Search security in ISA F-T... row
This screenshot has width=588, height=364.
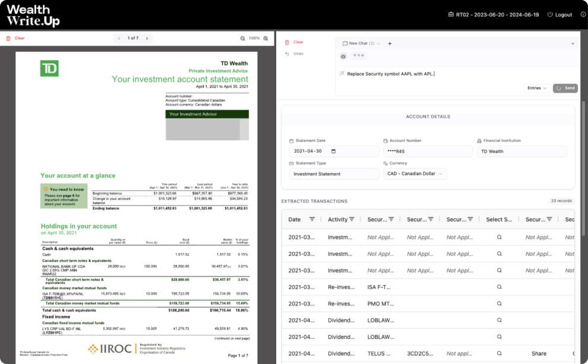499,287
